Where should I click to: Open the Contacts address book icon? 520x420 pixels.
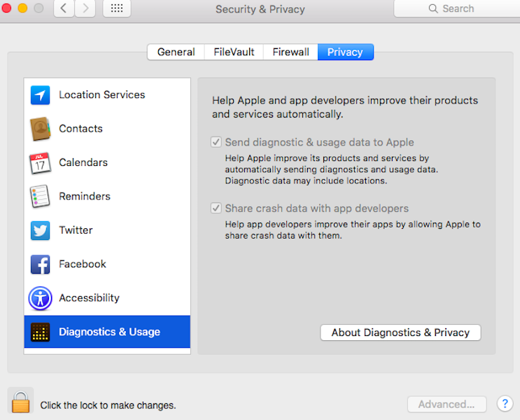[40, 129]
